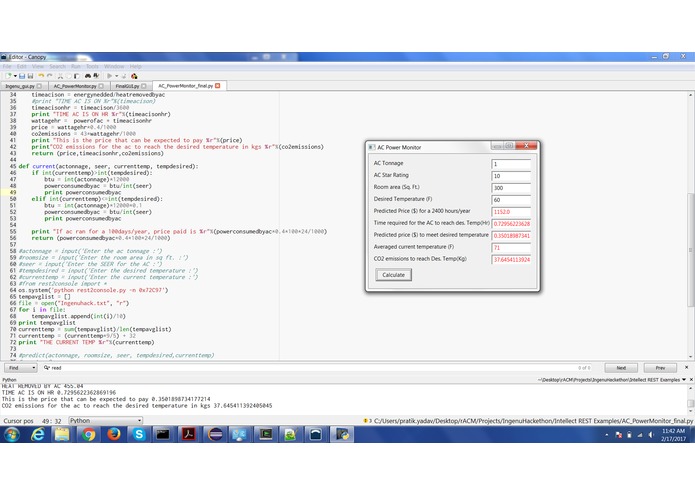Click the volume speaker tray icon
The image size is (695, 494).
[651, 435]
